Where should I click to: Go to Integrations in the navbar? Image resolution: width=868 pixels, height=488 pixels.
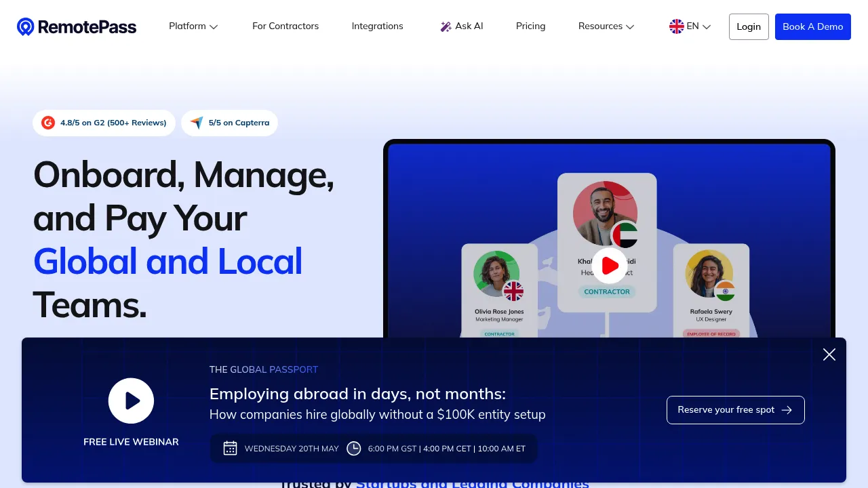[378, 26]
